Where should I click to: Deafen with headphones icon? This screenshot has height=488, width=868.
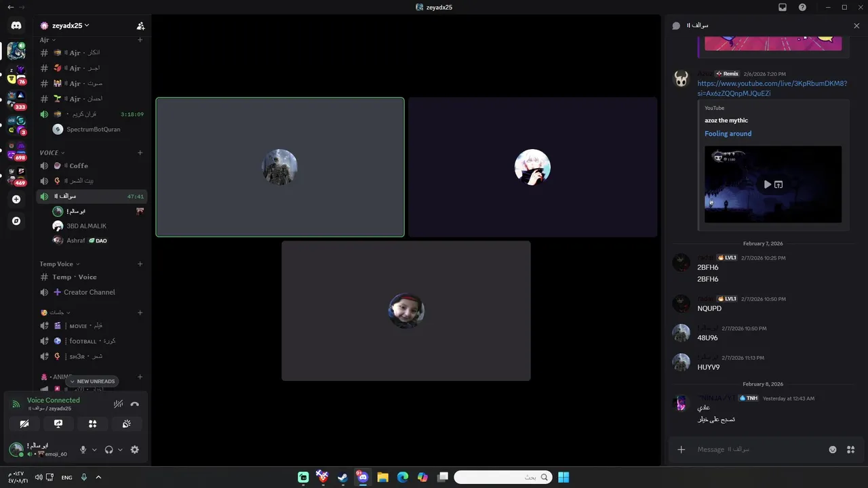click(x=108, y=449)
